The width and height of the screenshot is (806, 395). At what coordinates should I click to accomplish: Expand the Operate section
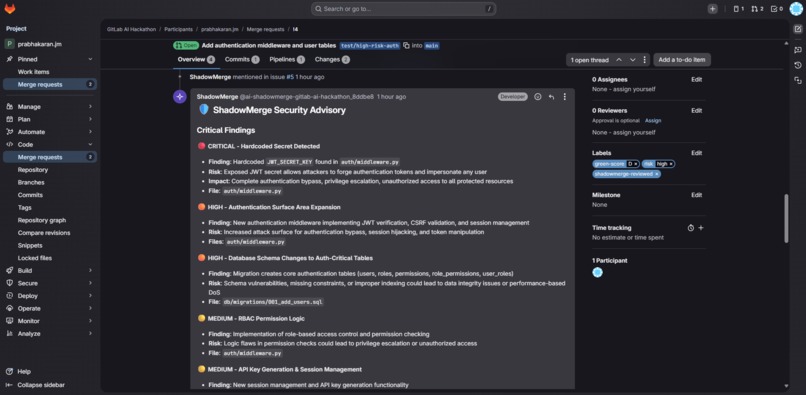click(50, 308)
